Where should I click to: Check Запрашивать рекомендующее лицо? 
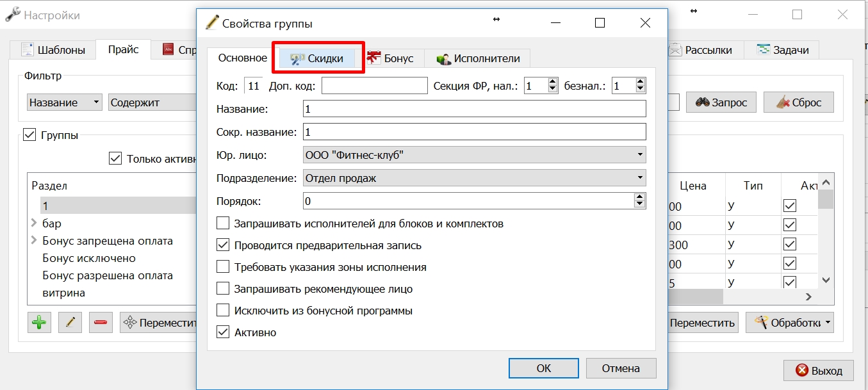(x=223, y=289)
